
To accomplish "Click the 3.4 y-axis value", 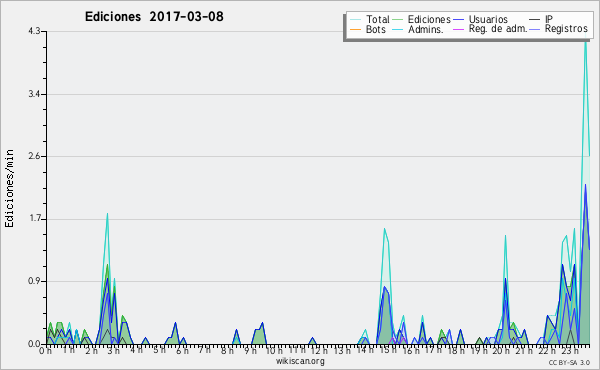I will 34,94.
